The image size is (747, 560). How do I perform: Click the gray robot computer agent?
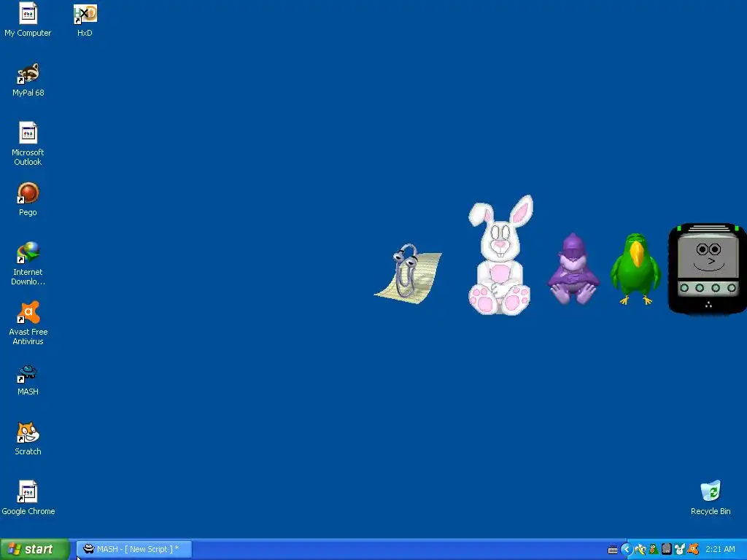coord(708,268)
